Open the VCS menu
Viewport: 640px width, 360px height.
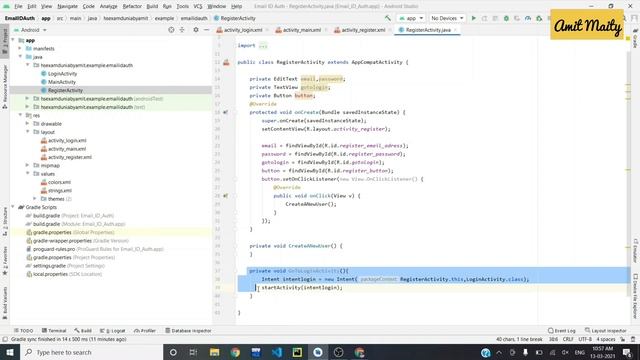click(x=198, y=6)
